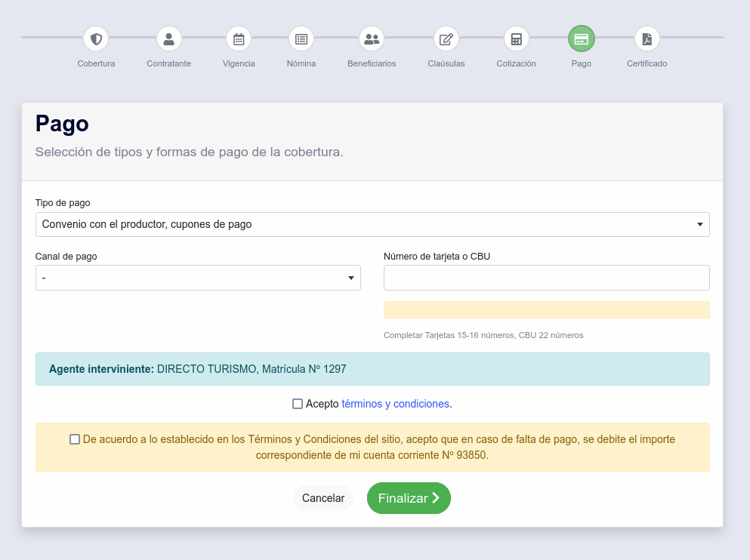
Task: Go to the Contratante person icon
Action: tap(168, 38)
